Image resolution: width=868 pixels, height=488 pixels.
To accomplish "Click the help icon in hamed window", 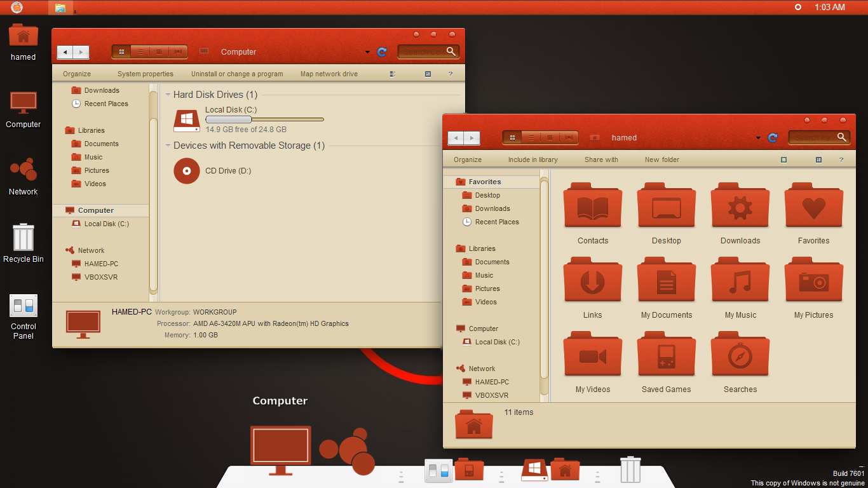I will (x=841, y=160).
